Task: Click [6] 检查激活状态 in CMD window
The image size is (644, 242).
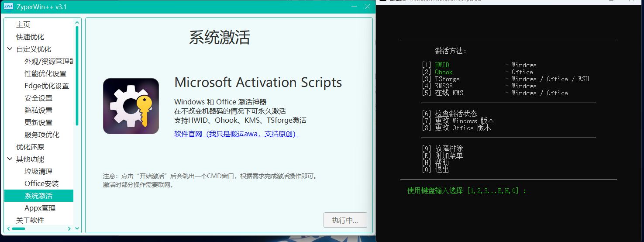Action: (x=449, y=114)
